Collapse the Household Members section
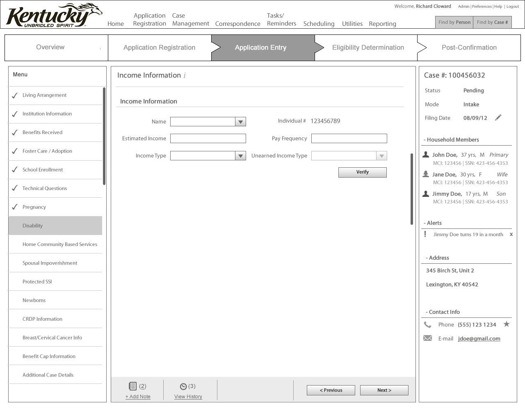This screenshot has height=420, width=525. coord(451,139)
